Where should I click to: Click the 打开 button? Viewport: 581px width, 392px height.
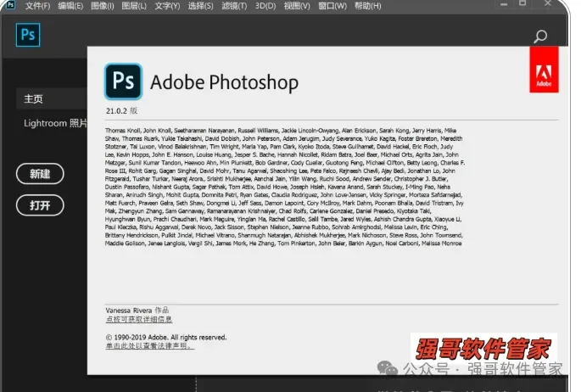pyautogui.click(x=40, y=204)
